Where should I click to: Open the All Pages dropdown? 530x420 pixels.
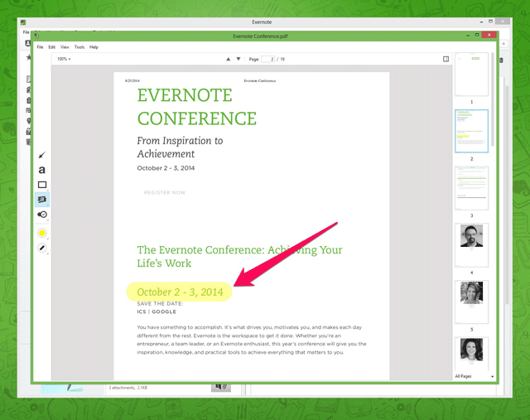[x=475, y=376]
